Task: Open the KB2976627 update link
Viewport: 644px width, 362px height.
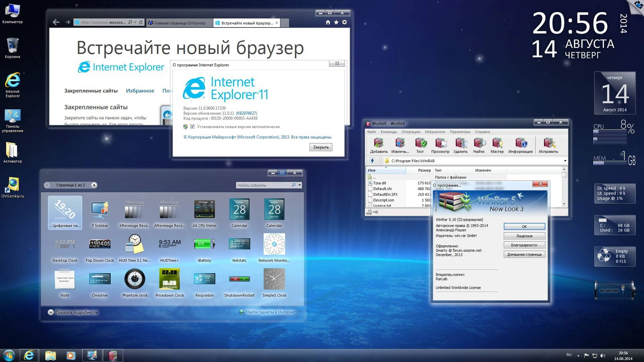Action: coord(247,113)
